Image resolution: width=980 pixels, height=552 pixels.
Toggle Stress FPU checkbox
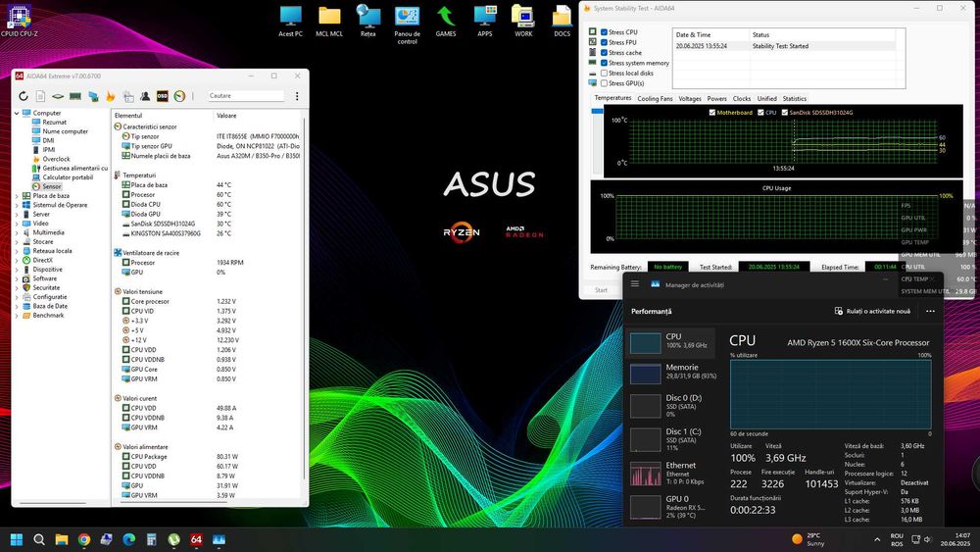[x=605, y=42]
